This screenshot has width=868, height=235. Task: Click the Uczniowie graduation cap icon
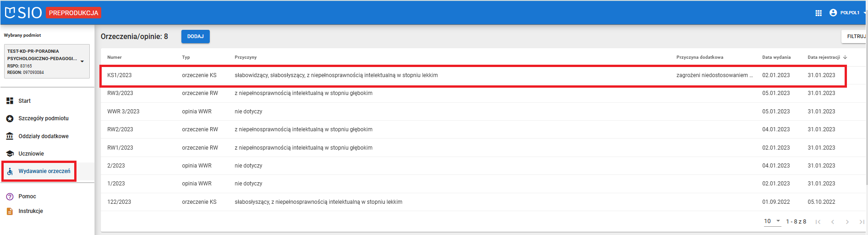click(x=10, y=154)
